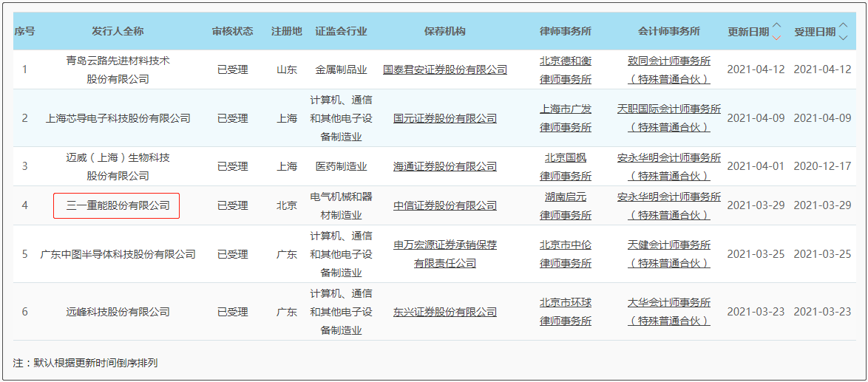Click 电气机械和器材制造业 industry cell
This screenshot has height=382, width=868.
point(341,205)
